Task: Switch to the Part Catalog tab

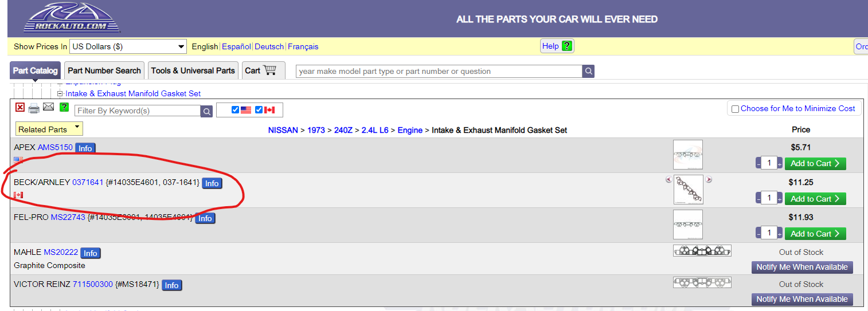Action: coord(36,70)
